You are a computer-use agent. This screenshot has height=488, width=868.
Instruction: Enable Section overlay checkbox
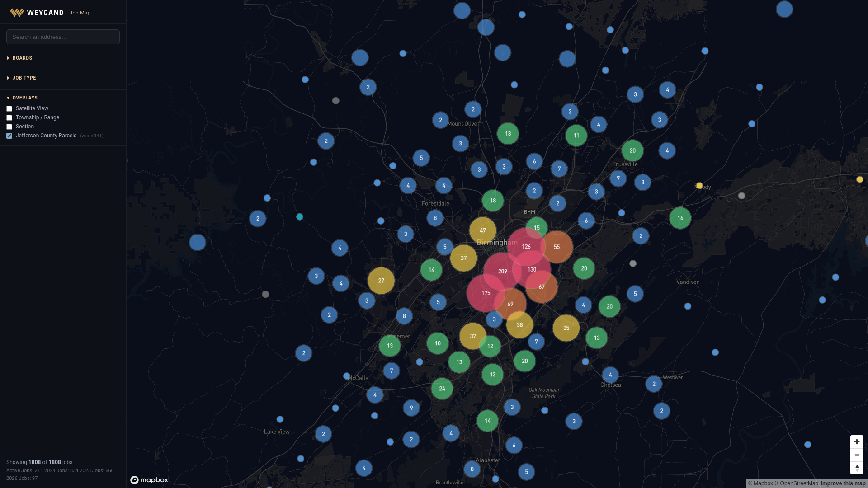coord(9,127)
